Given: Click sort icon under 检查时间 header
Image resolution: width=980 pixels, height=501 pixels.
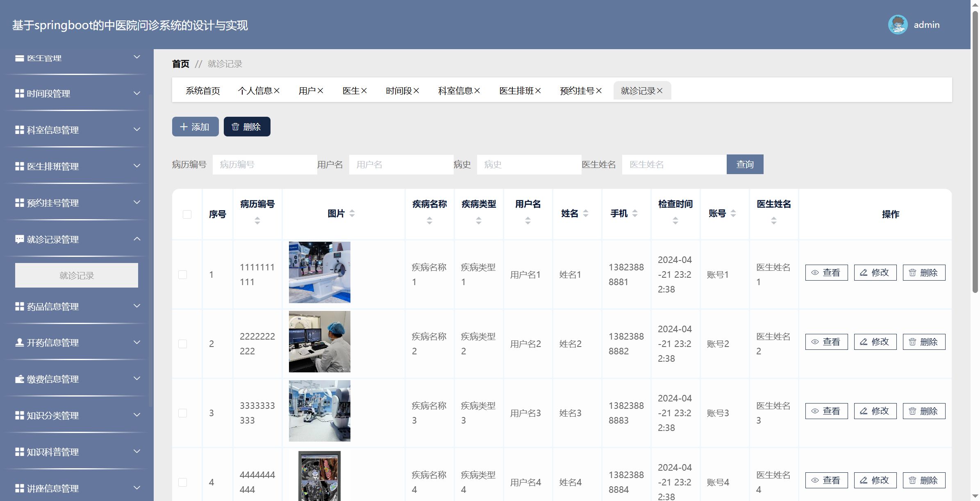Looking at the screenshot, I should click(x=675, y=221).
